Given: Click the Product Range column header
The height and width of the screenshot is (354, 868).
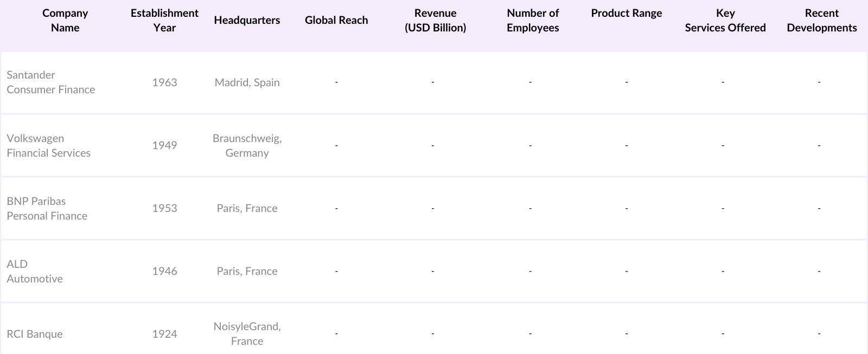Looking at the screenshot, I should point(627,14).
